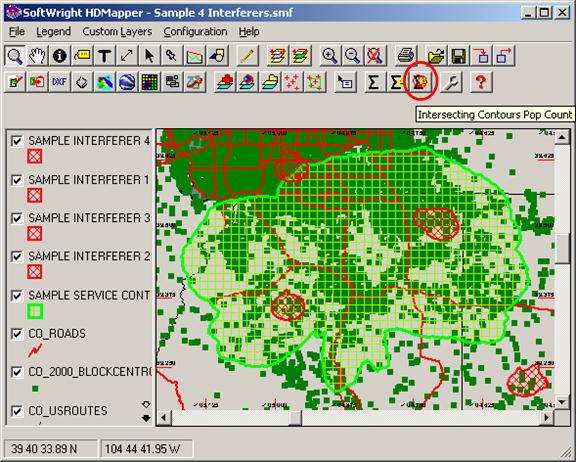Click the CO_ROADS red line symbol
The width and height of the screenshot is (576, 462).
click(x=35, y=351)
